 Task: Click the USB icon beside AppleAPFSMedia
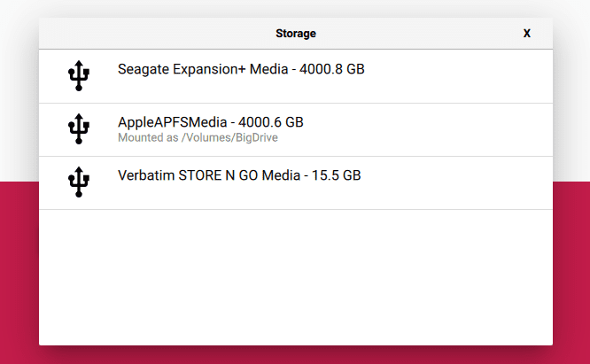(79, 128)
